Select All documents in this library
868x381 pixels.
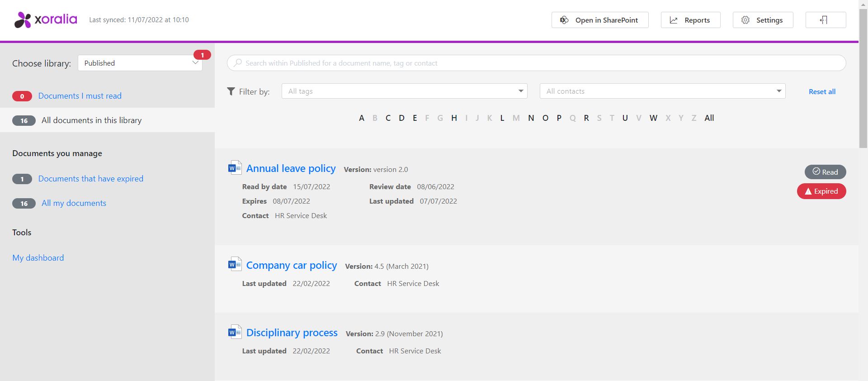(91, 120)
